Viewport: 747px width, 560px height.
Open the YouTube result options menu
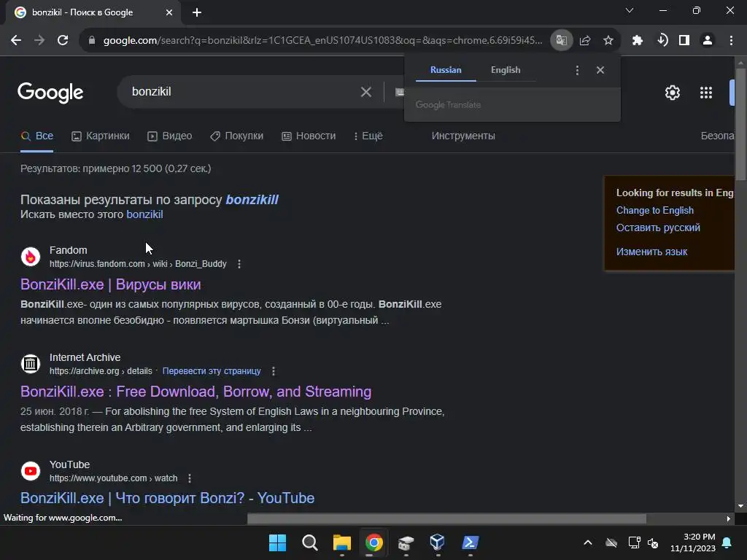click(x=190, y=478)
